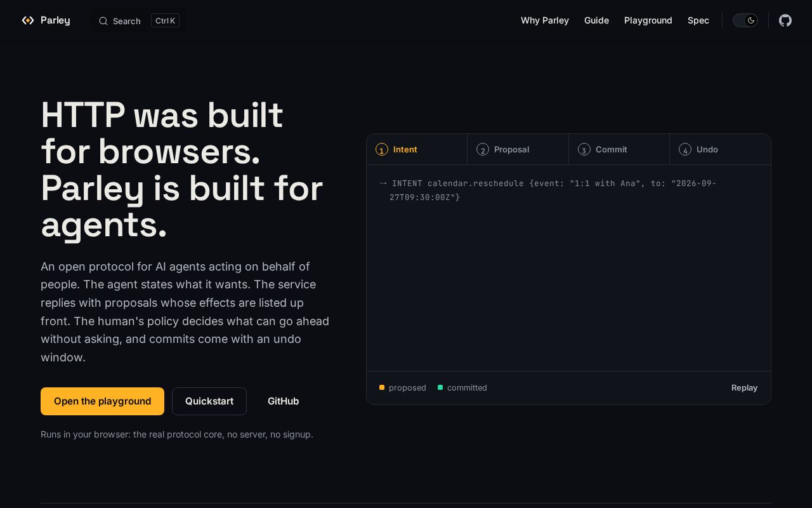The image size is (812, 508).
Task: Click the search magnifier icon
Action: pos(103,21)
